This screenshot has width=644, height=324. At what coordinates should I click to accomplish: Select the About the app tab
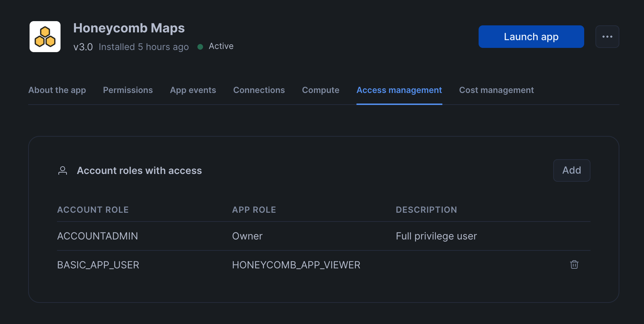click(x=57, y=90)
